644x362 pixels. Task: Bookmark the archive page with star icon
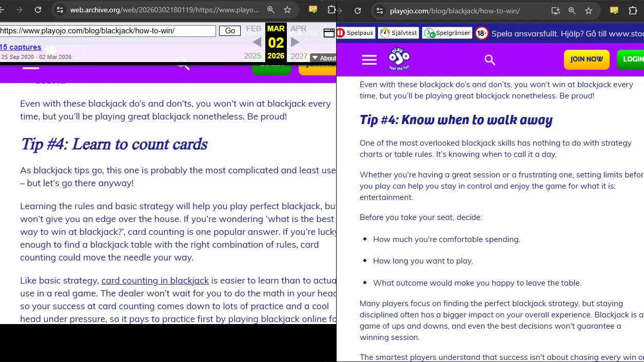287,10
